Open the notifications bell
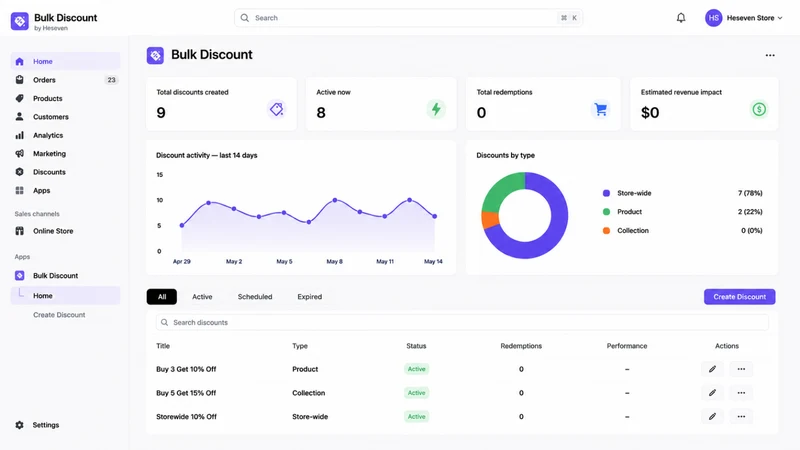 681,18
